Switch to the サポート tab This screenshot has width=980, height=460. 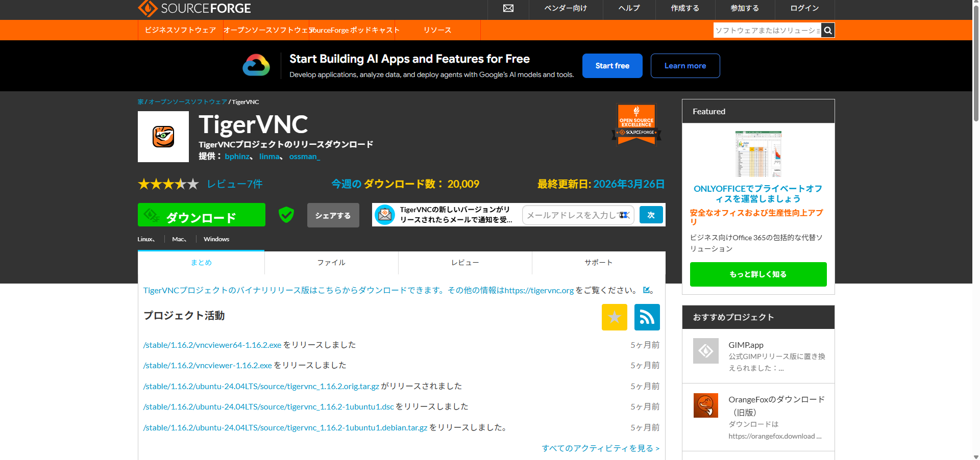point(599,263)
